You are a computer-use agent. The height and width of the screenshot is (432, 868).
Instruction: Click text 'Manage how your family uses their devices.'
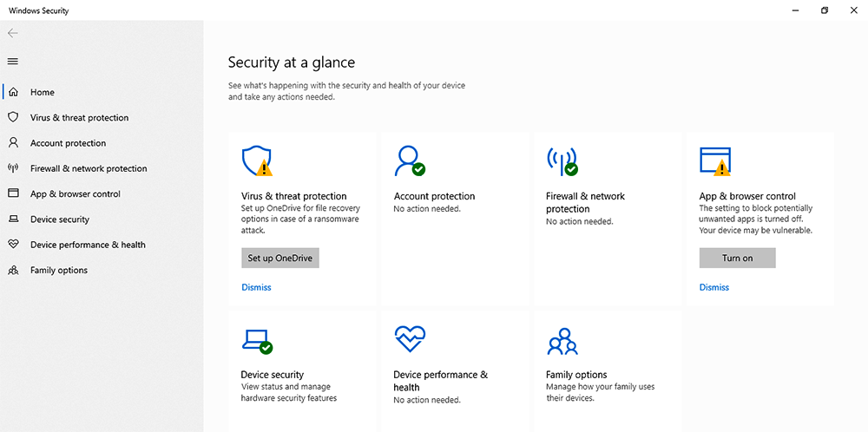600,392
